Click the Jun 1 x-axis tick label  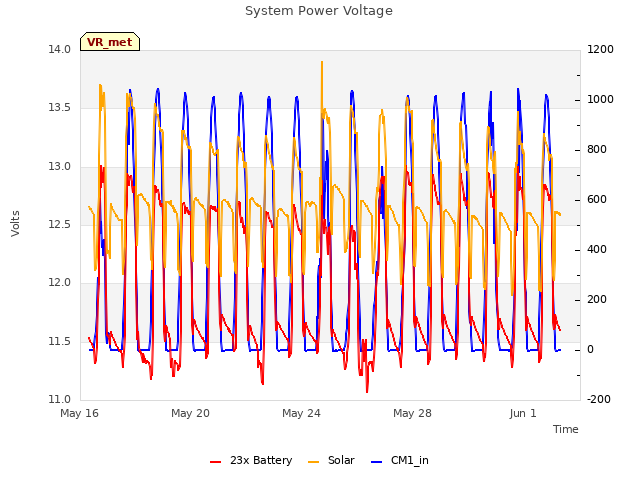pyautogui.click(x=523, y=413)
